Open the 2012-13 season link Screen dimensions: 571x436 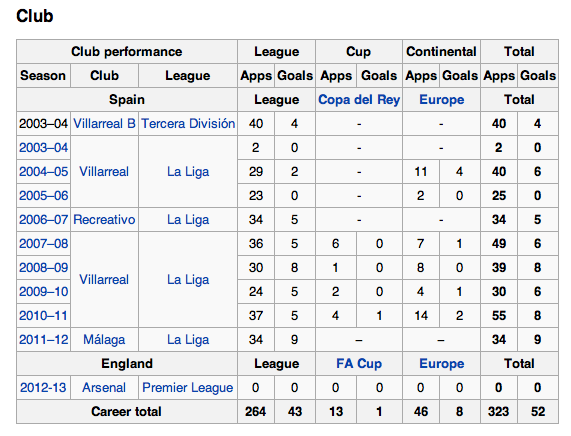(x=43, y=388)
